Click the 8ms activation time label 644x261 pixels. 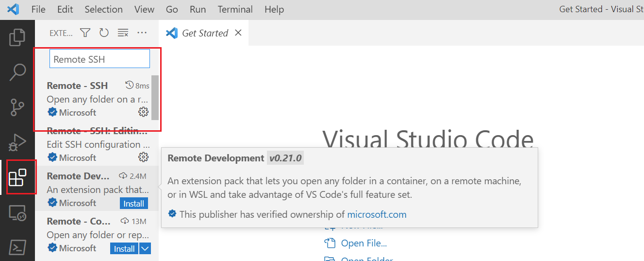pyautogui.click(x=142, y=86)
